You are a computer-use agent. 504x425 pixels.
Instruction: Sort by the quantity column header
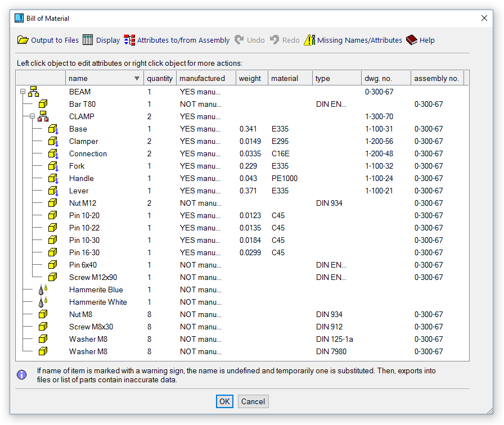[160, 79]
